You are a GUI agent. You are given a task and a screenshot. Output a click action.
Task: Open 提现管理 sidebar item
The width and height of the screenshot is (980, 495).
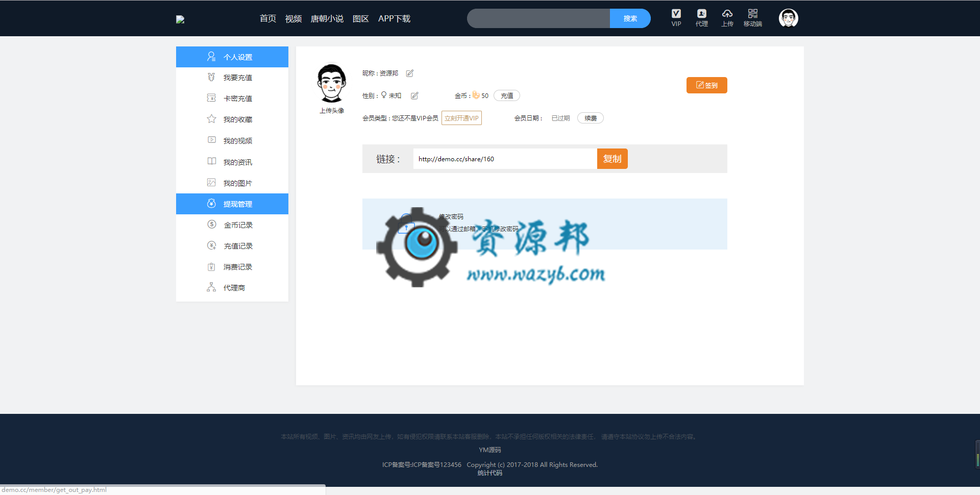click(x=232, y=204)
